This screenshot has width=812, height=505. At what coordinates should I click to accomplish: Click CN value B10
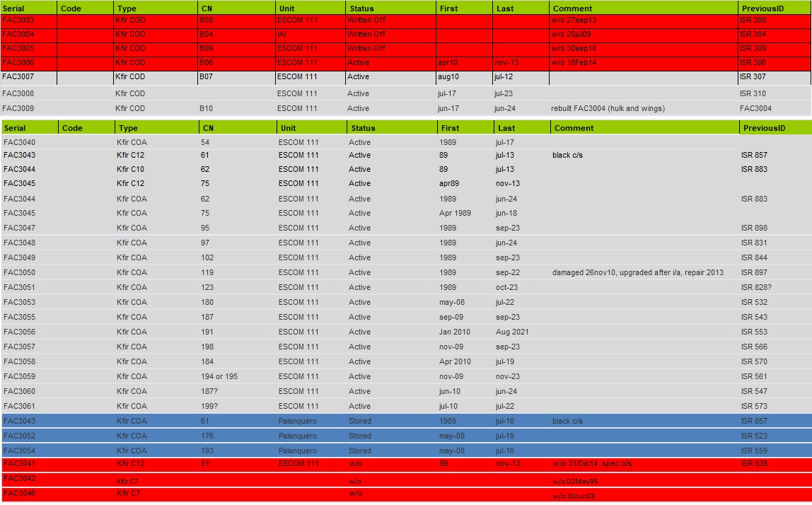pos(206,109)
